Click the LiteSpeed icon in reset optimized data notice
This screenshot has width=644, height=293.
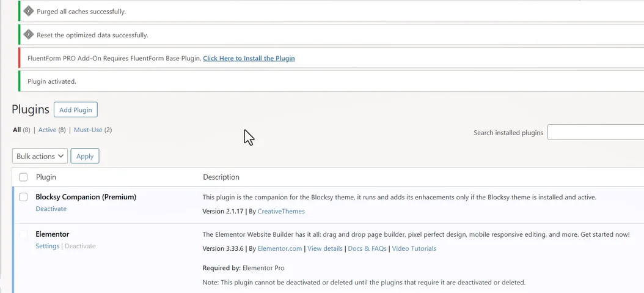tap(28, 35)
